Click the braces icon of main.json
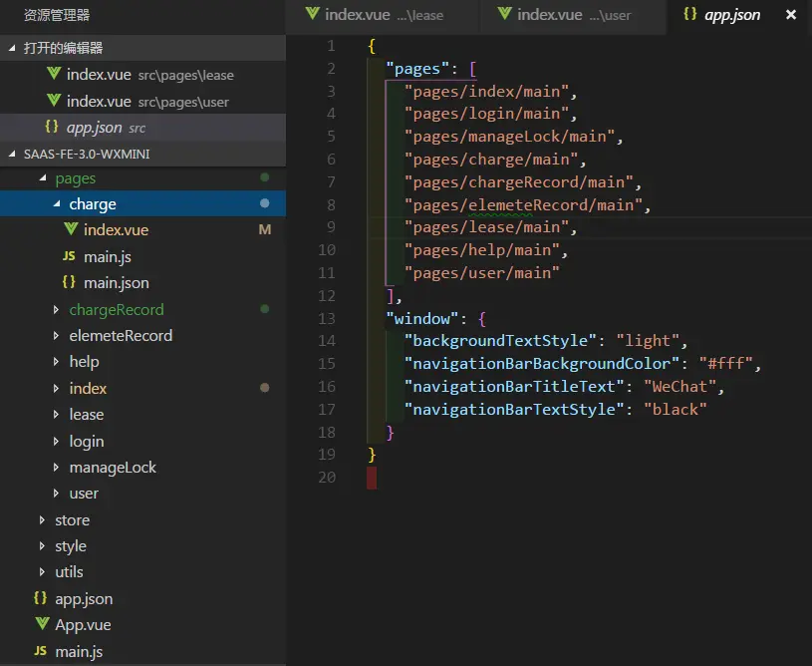Image resolution: width=812 pixels, height=666 pixels. (x=69, y=282)
